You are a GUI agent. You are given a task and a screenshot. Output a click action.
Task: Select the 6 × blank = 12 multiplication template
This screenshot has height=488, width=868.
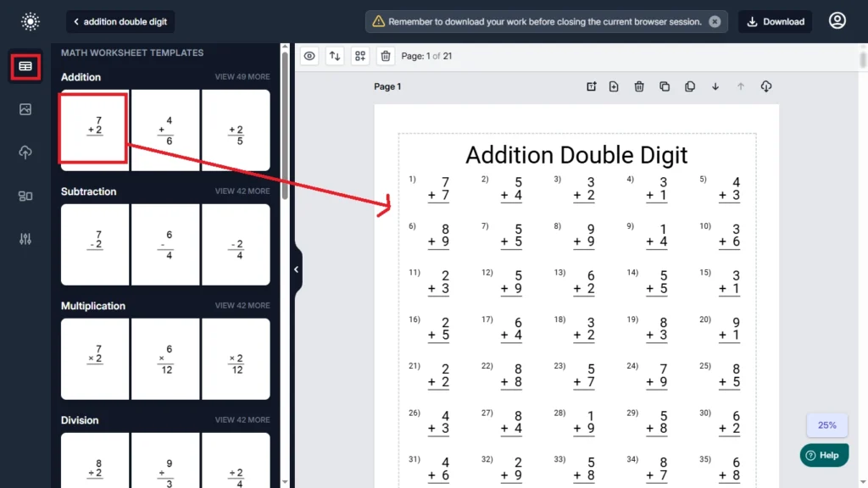165,359
